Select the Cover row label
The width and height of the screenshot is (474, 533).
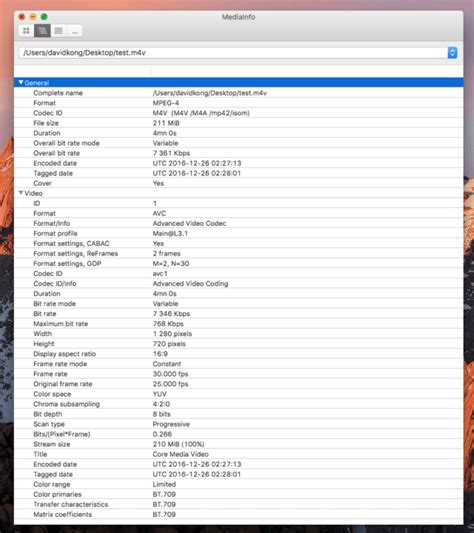click(x=43, y=183)
